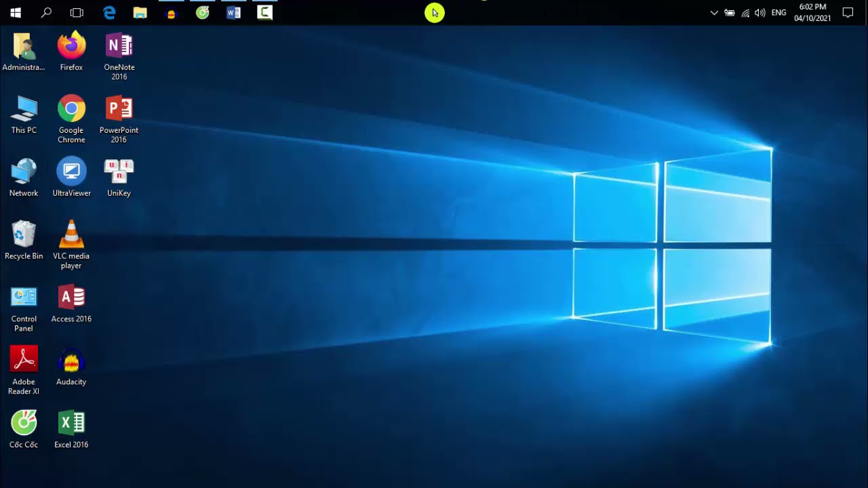Select the Adobe Reader XI shortcut
This screenshot has height=488, width=868.
(x=24, y=371)
